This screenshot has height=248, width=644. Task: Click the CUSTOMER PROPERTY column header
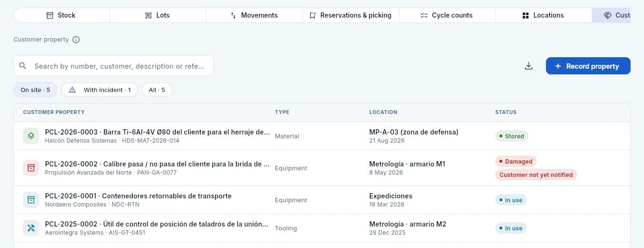pyautogui.click(x=54, y=112)
